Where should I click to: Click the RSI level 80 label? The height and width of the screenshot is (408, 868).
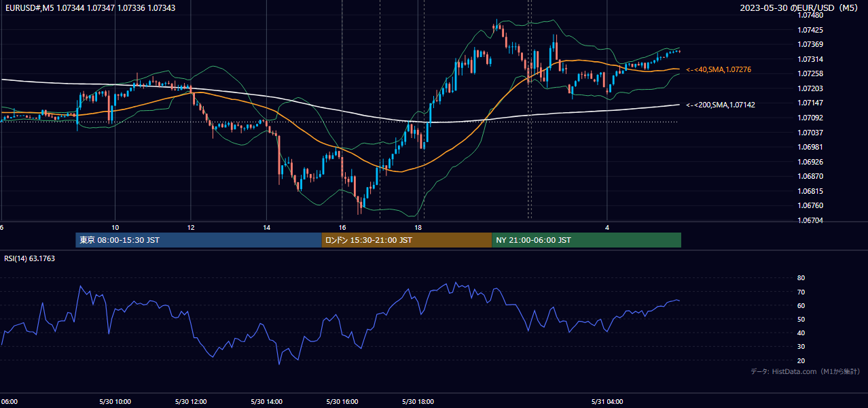point(801,278)
